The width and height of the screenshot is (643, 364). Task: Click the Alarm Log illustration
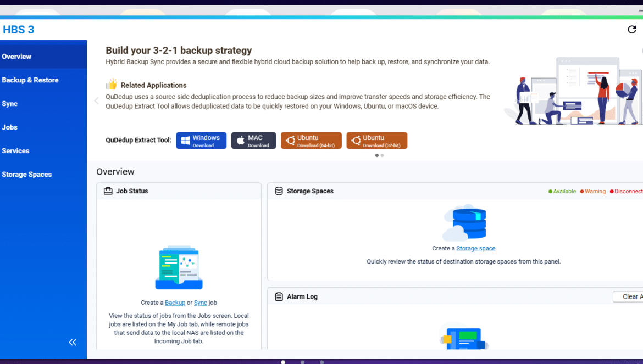click(464, 336)
